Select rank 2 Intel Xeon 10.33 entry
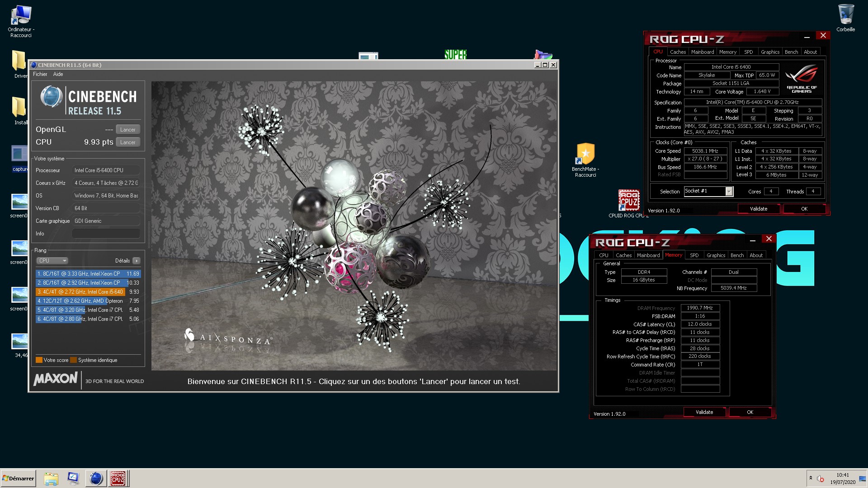This screenshot has width=868, height=488. pyautogui.click(x=88, y=283)
